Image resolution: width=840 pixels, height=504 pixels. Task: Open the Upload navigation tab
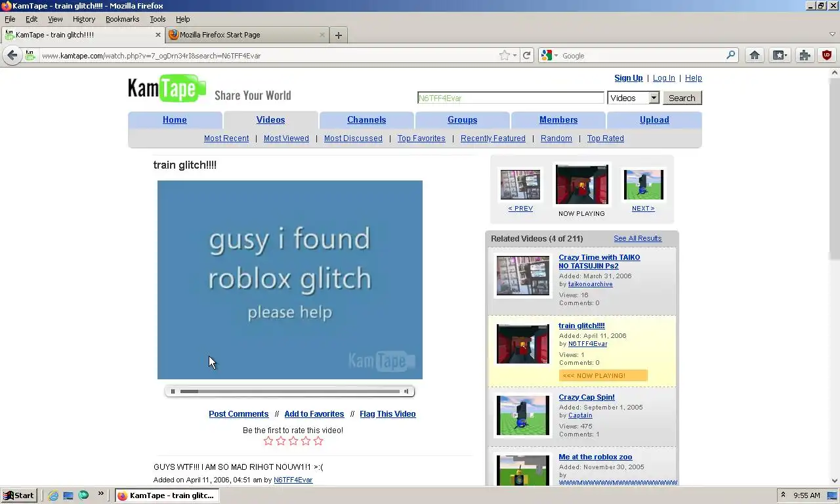[x=654, y=120]
